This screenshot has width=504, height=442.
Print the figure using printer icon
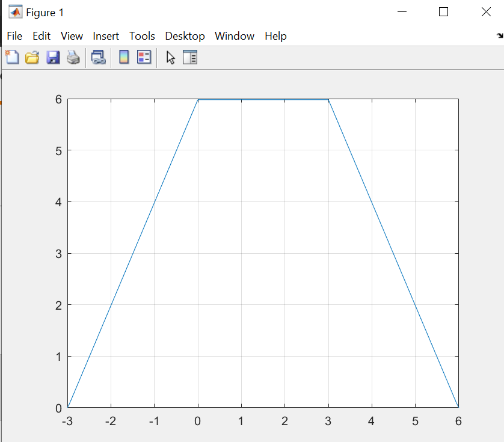[73, 58]
